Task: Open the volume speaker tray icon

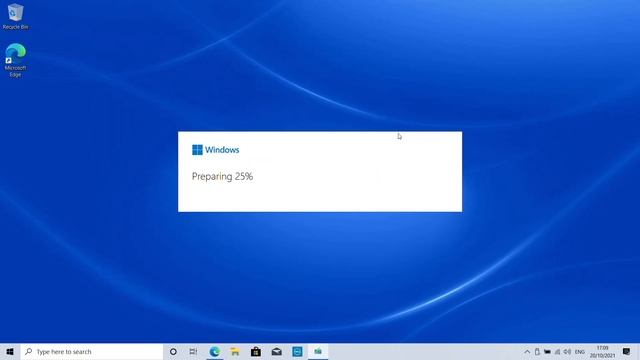Action: click(567, 352)
